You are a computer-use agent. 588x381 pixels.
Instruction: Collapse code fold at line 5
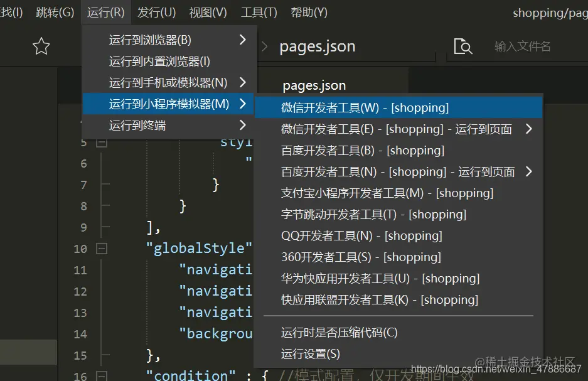pos(102,142)
